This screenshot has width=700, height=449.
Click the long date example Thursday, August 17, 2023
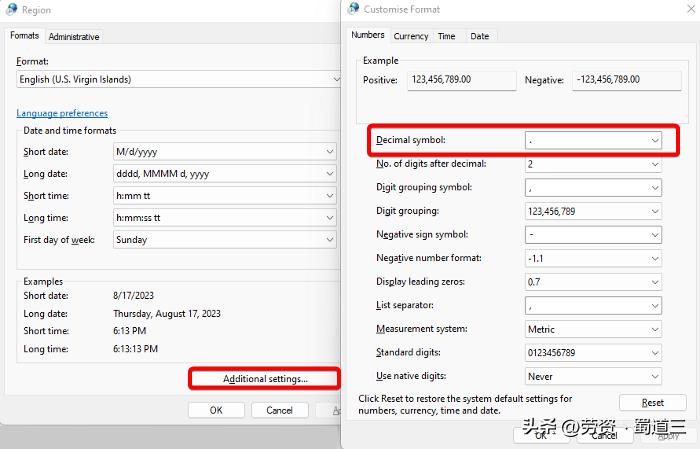(167, 314)
